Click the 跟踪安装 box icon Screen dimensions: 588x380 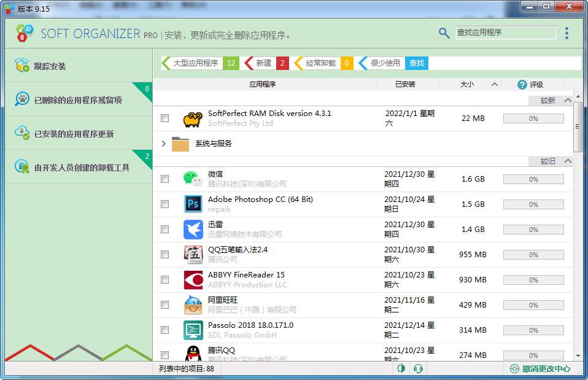(x=21, y=65)
